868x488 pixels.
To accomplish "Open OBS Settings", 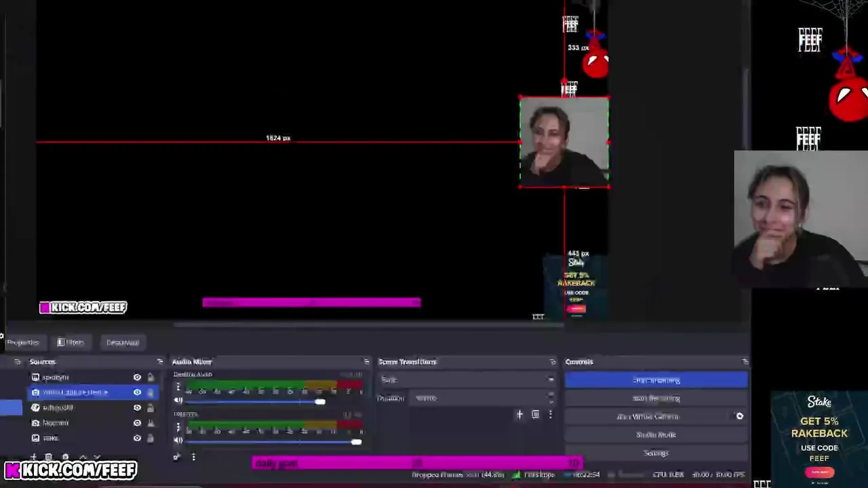I will 656,453.
